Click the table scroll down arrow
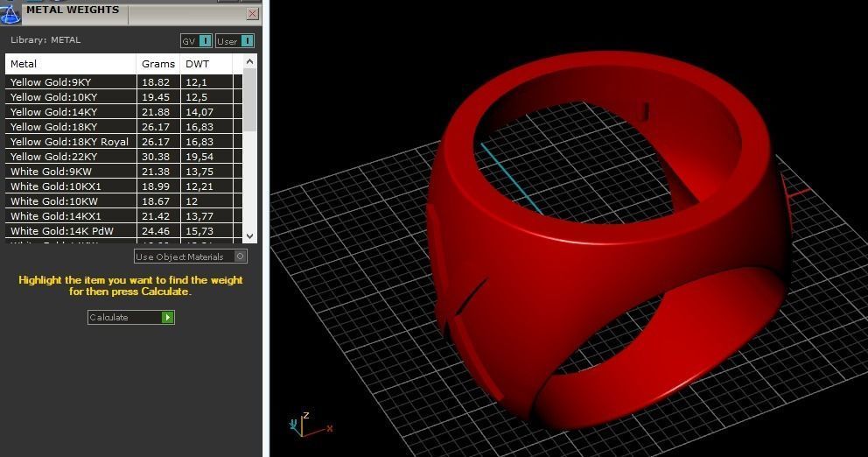 [x=249, y=236]
